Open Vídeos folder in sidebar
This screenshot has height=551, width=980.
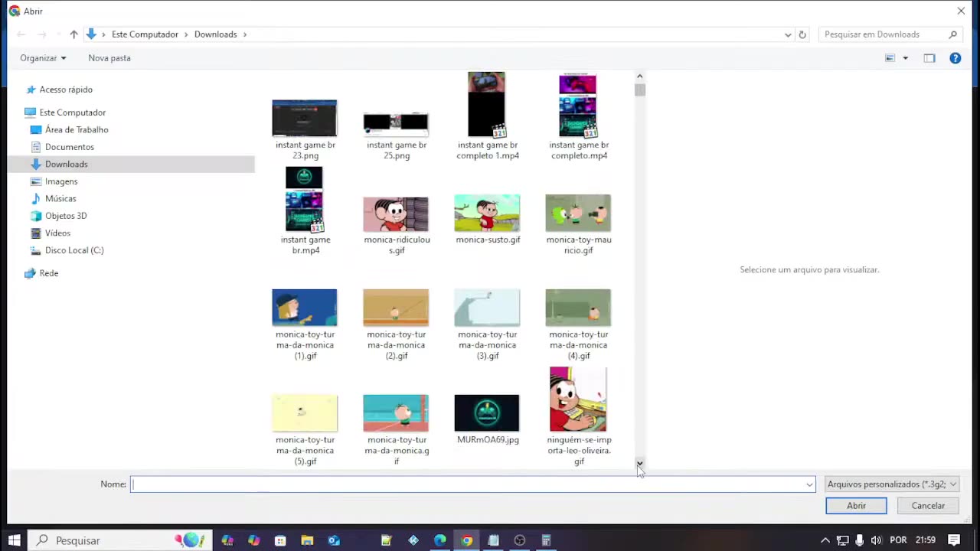coord(57,233)
